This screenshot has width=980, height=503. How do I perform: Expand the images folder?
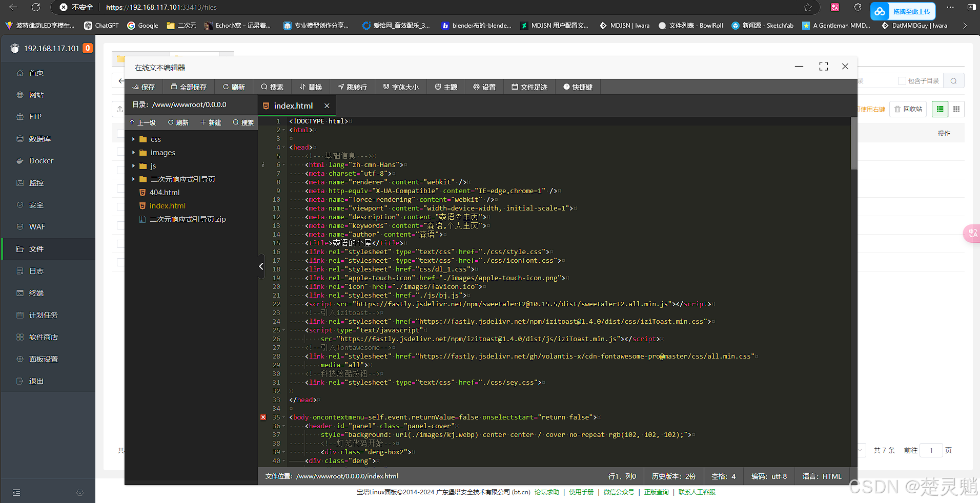pyautogui.click(x=134, y=153)
